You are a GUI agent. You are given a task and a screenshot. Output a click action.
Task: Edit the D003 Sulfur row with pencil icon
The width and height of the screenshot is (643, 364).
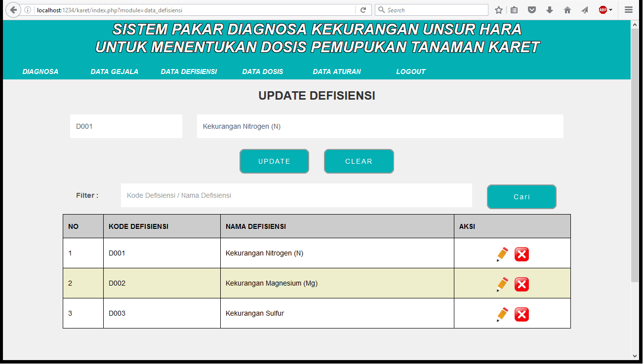coord(502,314)
